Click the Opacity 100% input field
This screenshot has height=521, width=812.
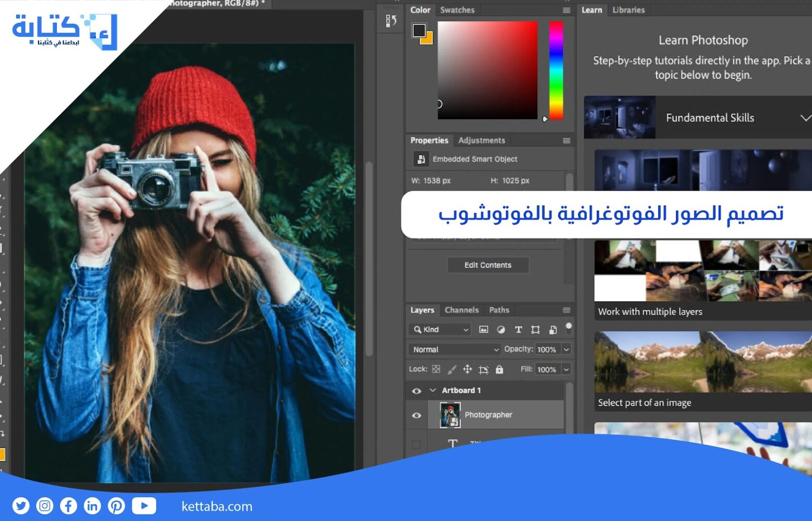click(x=547, y=350)
